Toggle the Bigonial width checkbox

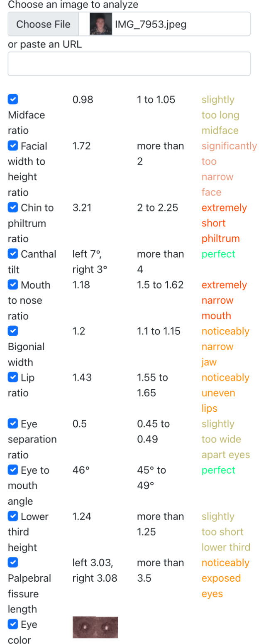13,331
